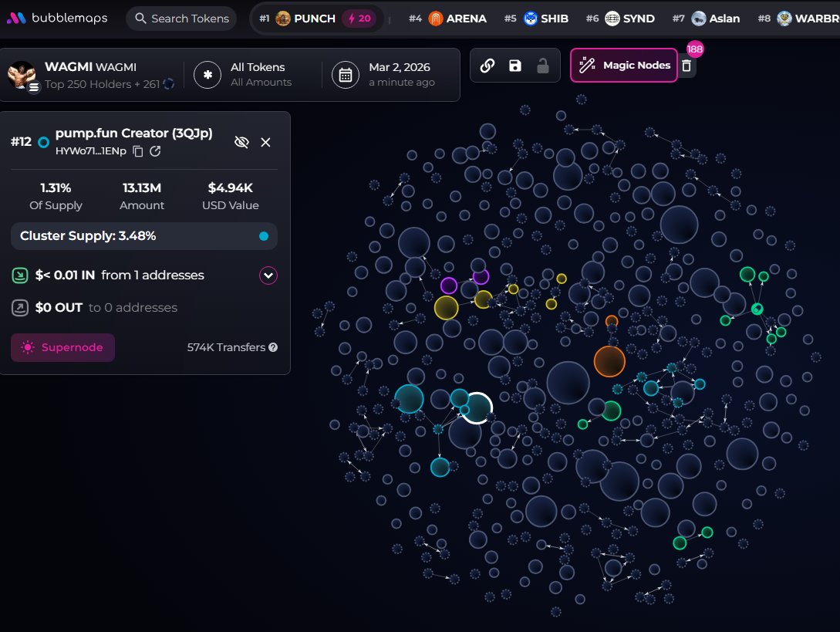
Task: Open the address in external explorer icon
Action: point(155,151)
